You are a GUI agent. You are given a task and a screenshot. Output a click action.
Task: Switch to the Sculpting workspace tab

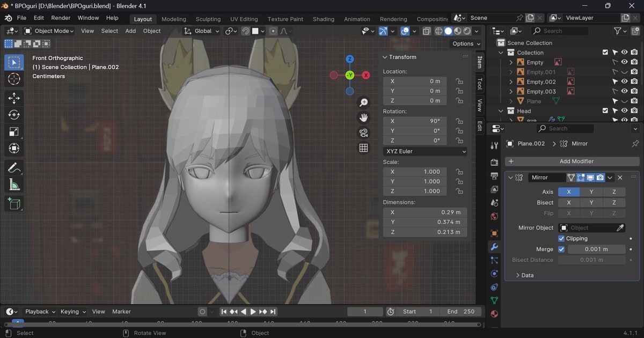(x=208, y=19)
